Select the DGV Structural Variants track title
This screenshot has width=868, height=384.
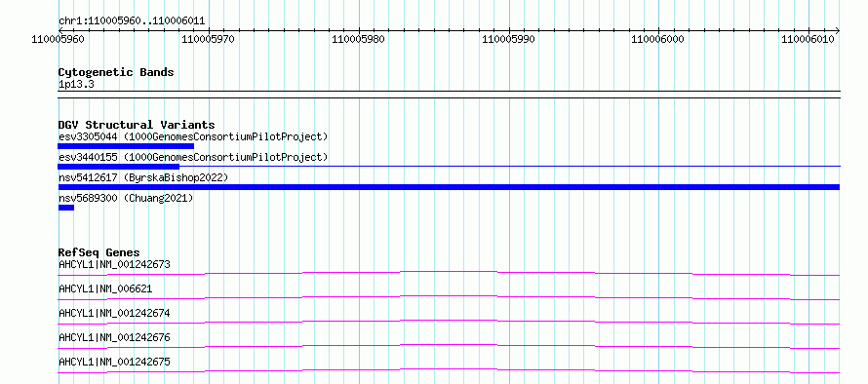(137, 125)
